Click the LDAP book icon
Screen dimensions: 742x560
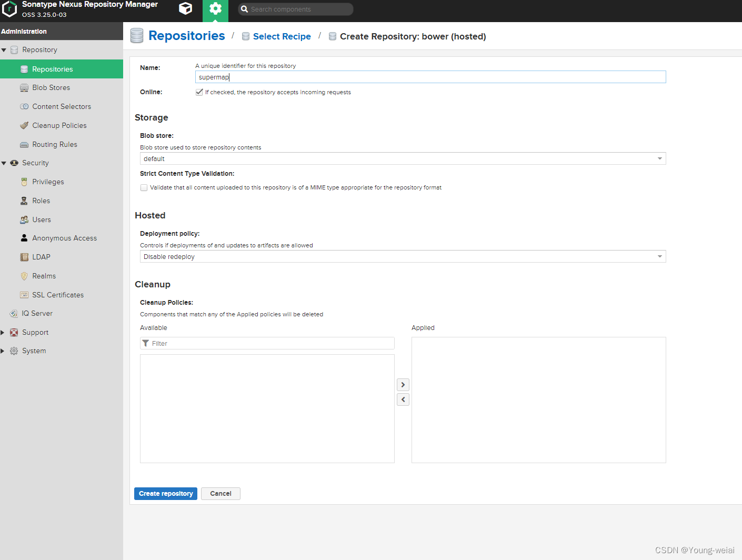pos(24,257)
